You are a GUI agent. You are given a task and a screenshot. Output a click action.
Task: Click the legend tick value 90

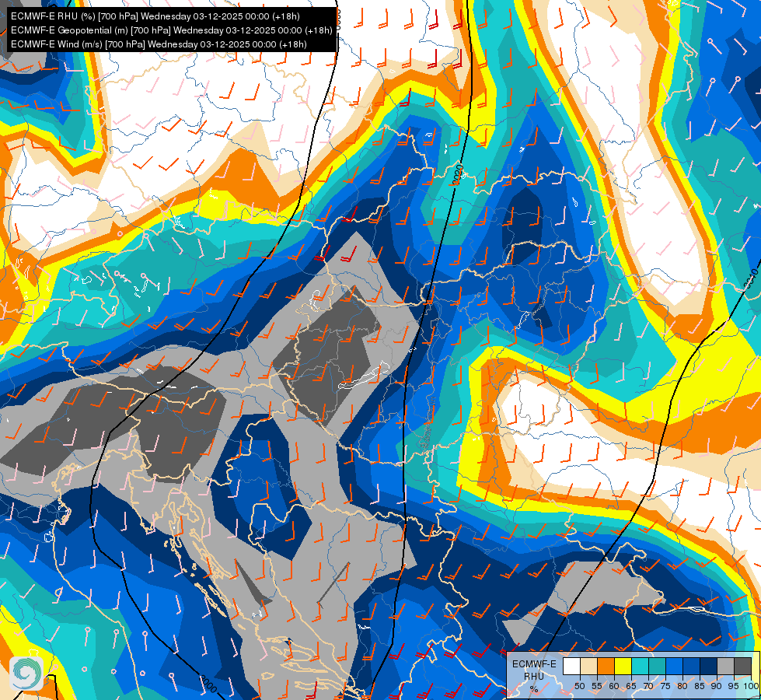(x=717, y=686)
